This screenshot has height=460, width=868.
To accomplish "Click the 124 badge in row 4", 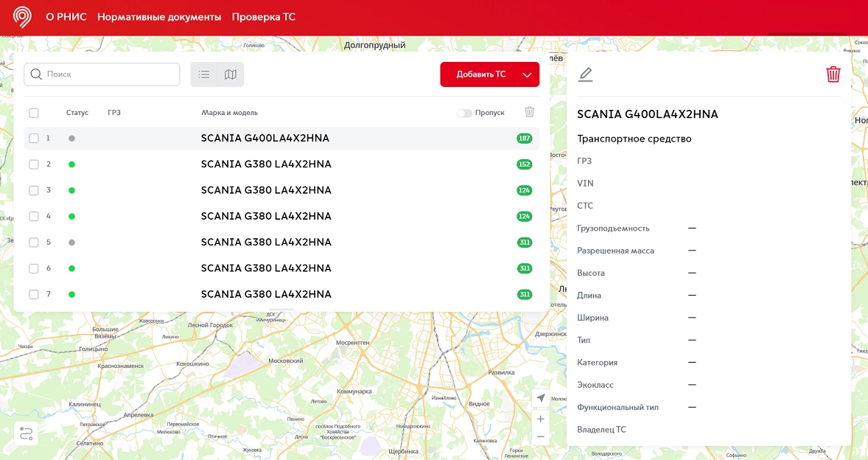I will coord(524,217).
